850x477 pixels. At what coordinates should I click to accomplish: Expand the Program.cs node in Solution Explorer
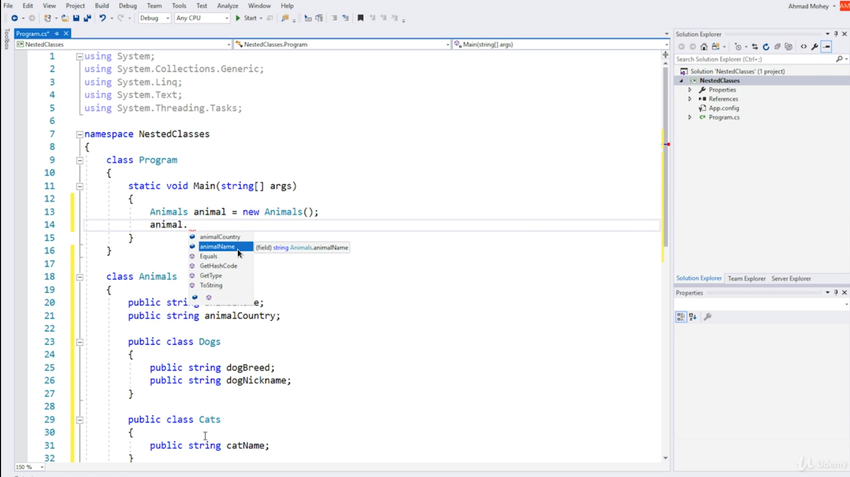coord(690,117)
